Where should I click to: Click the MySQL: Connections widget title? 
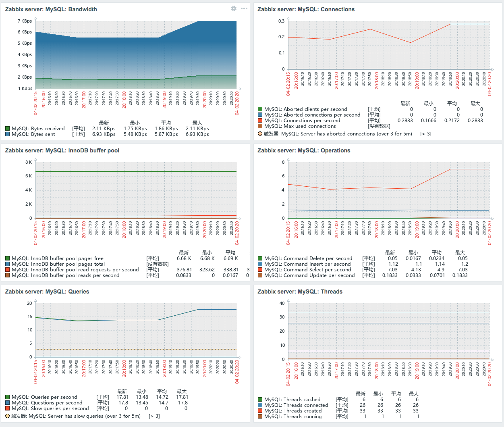pyautogui.click(x=306, y=9)
